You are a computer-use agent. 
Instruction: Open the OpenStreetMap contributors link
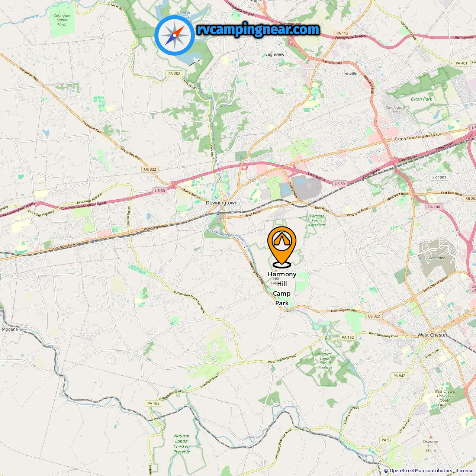pos(421,471)
